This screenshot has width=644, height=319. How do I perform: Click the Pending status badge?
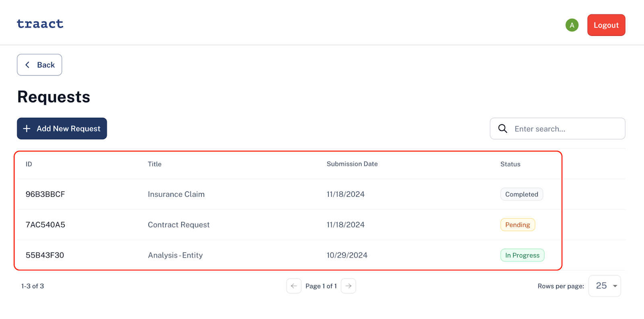point(518,225)
